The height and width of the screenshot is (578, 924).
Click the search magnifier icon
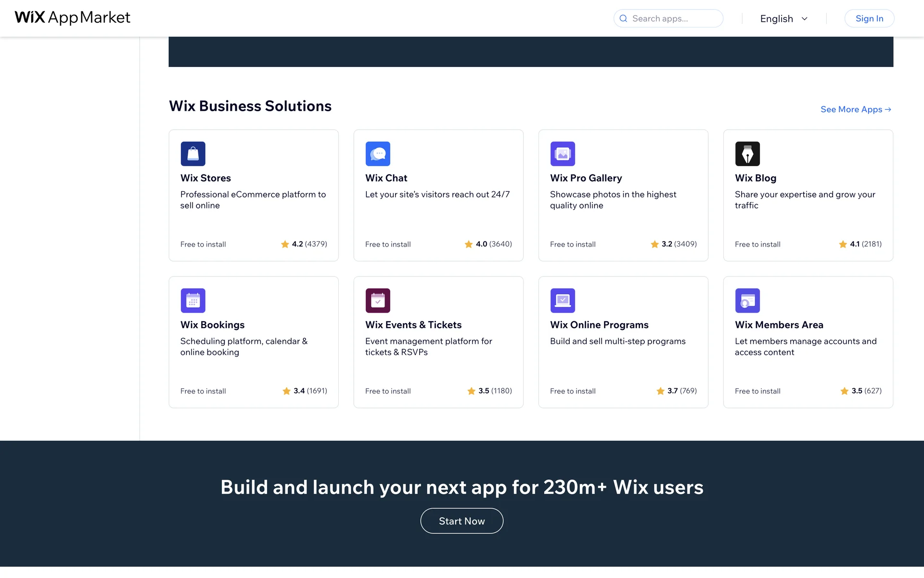[x=623, y=18]
